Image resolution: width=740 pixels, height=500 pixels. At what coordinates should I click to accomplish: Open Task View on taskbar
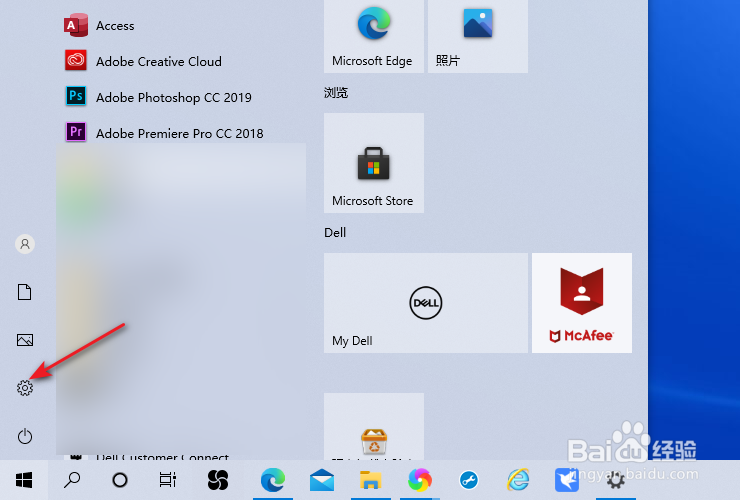coord(168,480)
